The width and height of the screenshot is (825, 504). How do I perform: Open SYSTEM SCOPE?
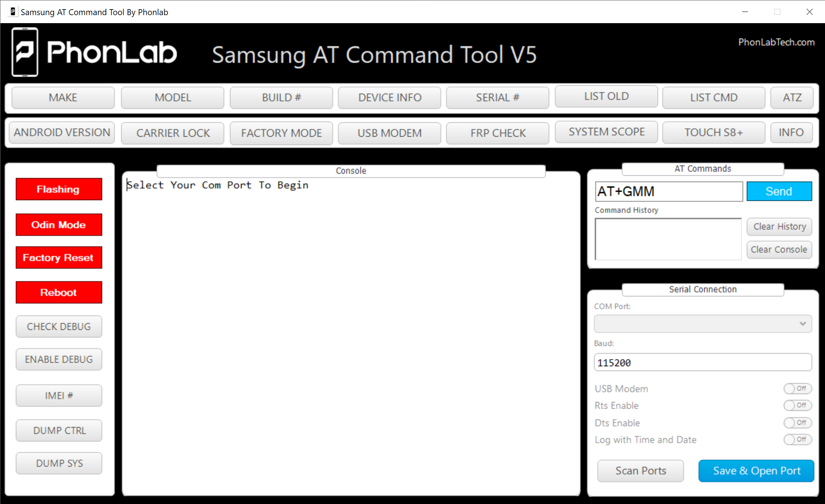click(606, 132)
